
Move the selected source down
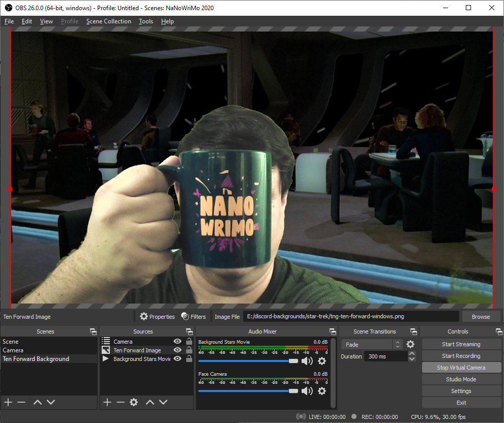(x=163, y=402)
